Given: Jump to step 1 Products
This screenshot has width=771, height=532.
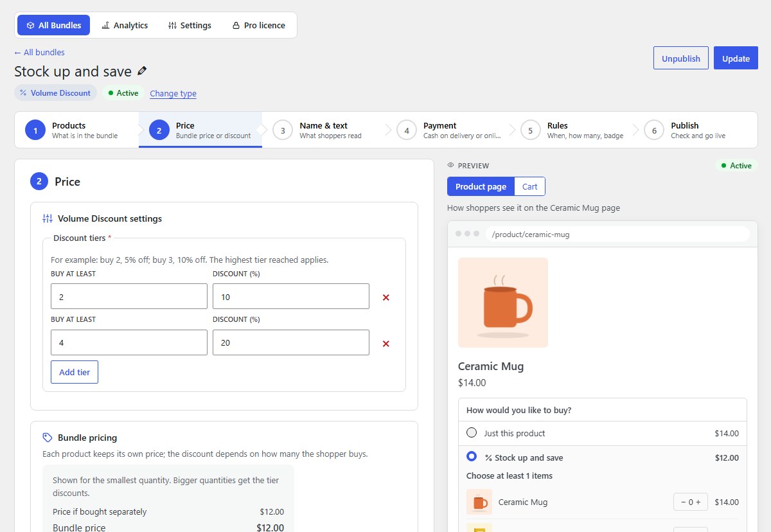Looking at the screenshot, I should 76,130.
